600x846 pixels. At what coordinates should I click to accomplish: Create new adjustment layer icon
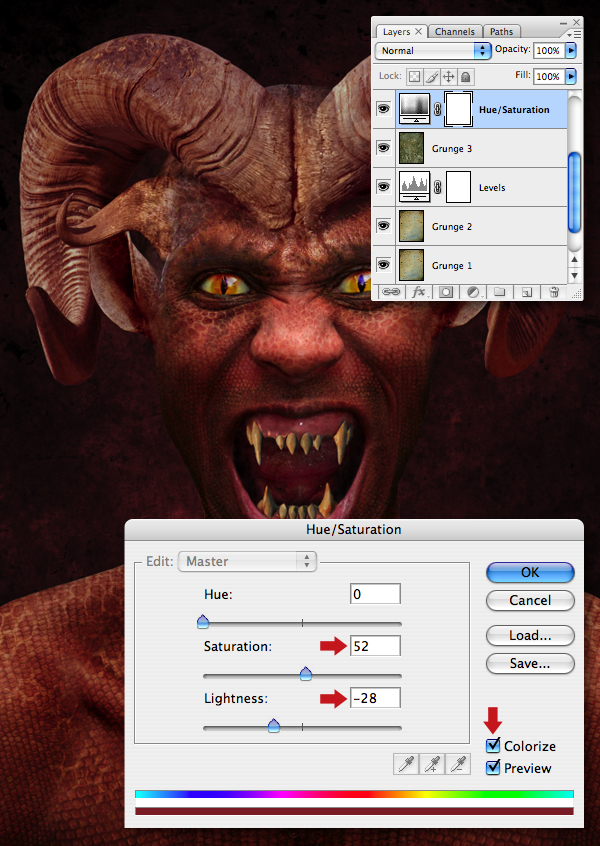click(473, 292)
